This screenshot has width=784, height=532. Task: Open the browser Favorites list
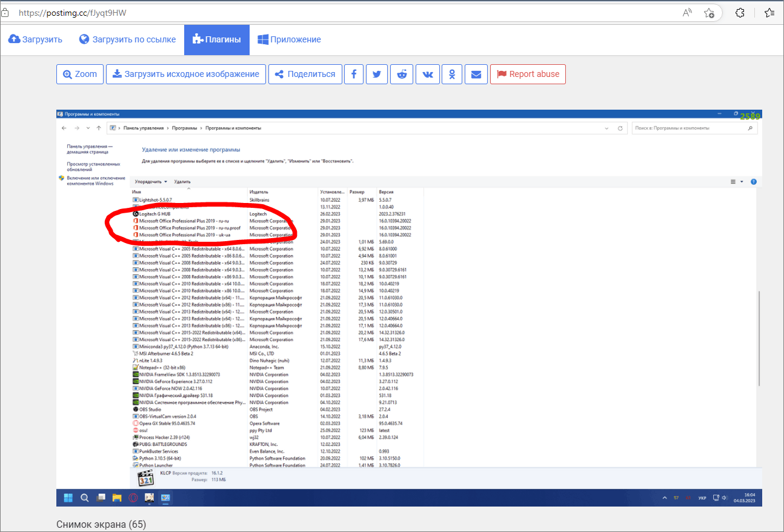(769, 12)
